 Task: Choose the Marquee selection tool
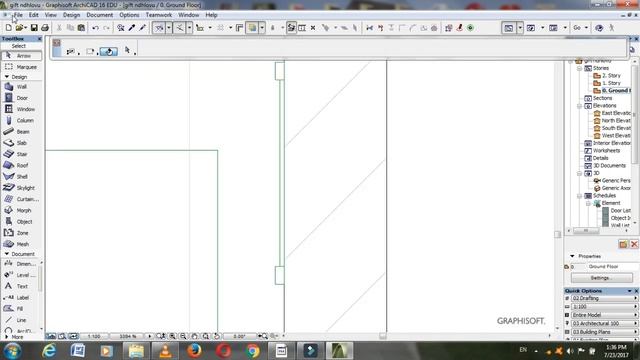coord(21,67)
